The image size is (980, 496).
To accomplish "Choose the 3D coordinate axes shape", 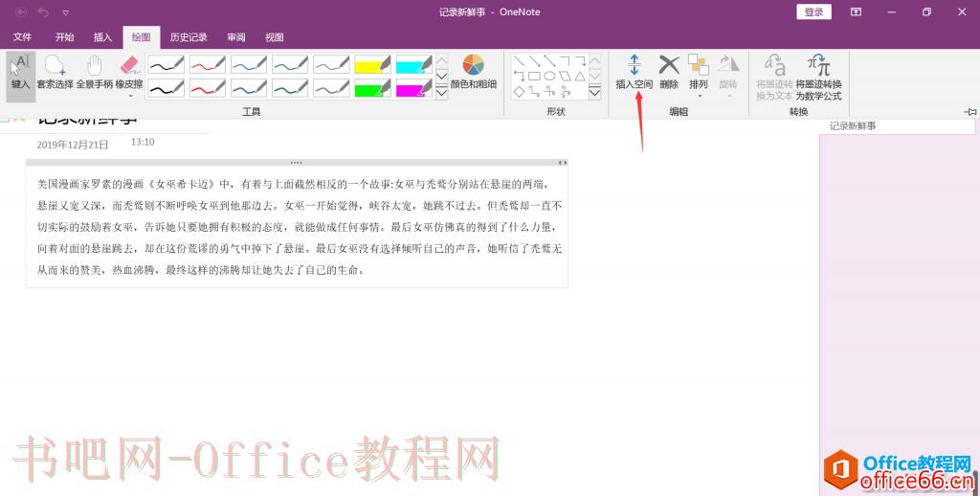I will (565, 92).
